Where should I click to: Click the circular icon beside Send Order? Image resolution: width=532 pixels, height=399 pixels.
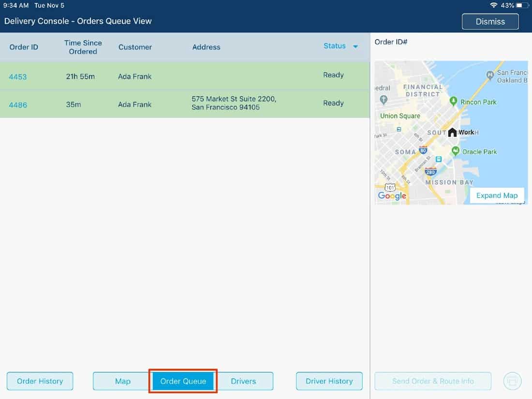512,381
